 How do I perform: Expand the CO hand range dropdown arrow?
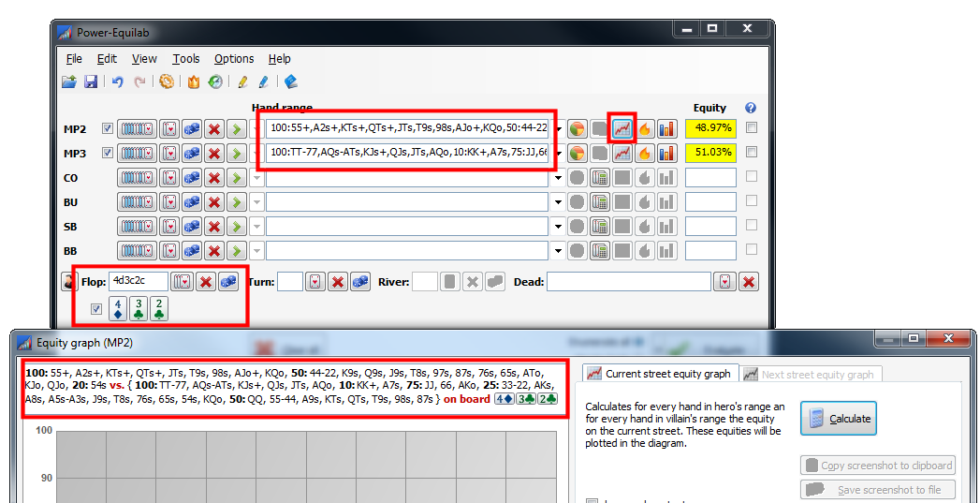pyautogui.click(x=558, y=178)
